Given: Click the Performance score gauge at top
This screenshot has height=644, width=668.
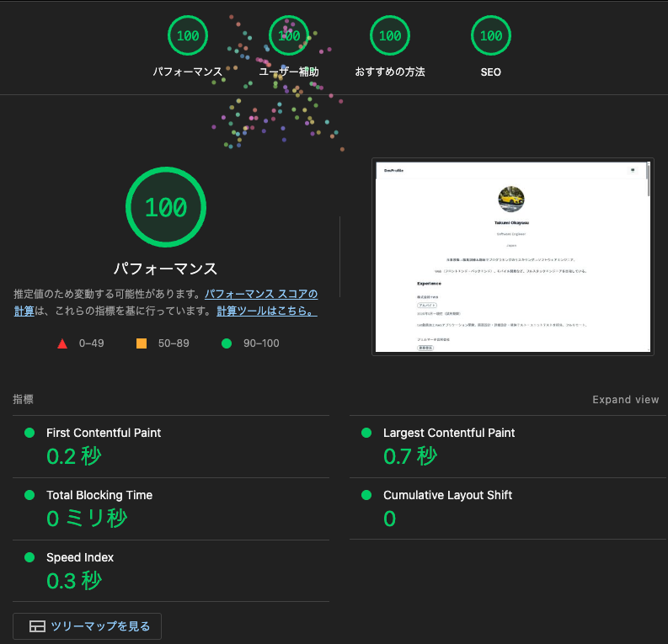Looking at the screenshot, I should click(x=188, y=36).
